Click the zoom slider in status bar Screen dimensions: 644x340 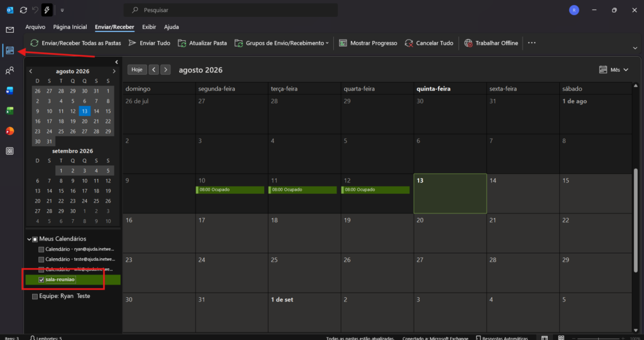(x=598, y=338)
